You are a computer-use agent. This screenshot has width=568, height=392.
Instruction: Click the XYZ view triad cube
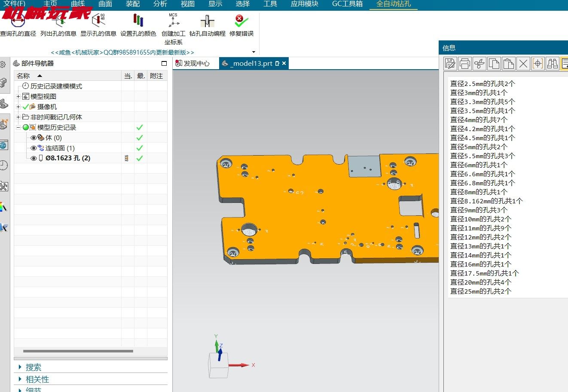[x=219, y=364]
